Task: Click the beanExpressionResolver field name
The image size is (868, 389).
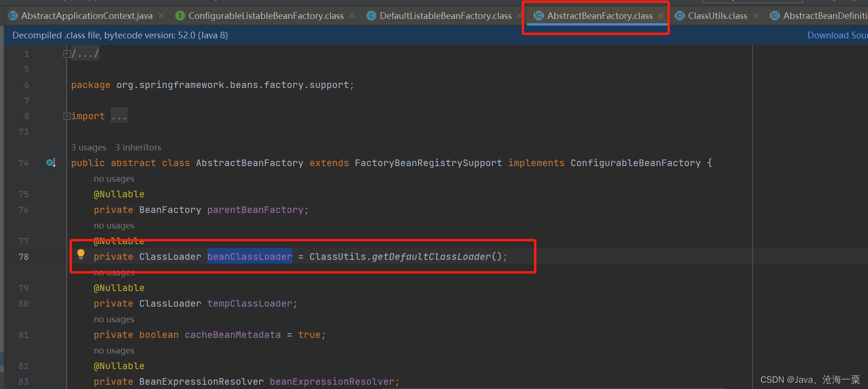Action: (x=332, y=381)
